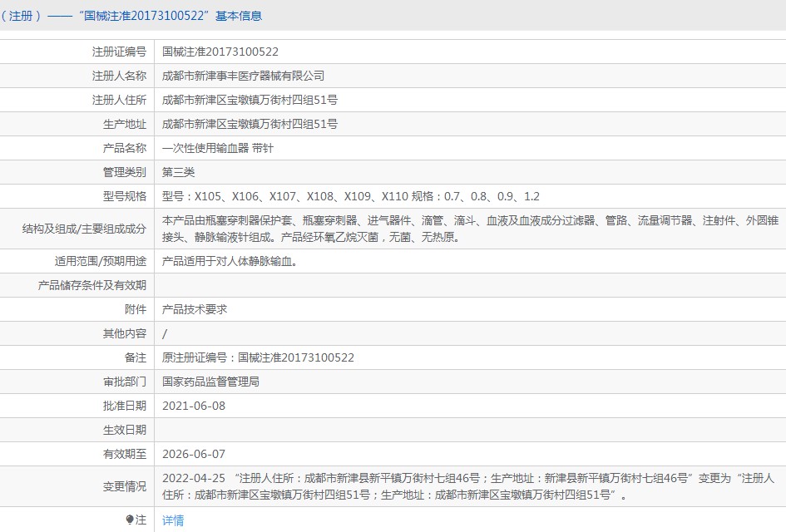The image size is (786, 532).
Task: Click the 型号规格 label
Action: [124, 196]
